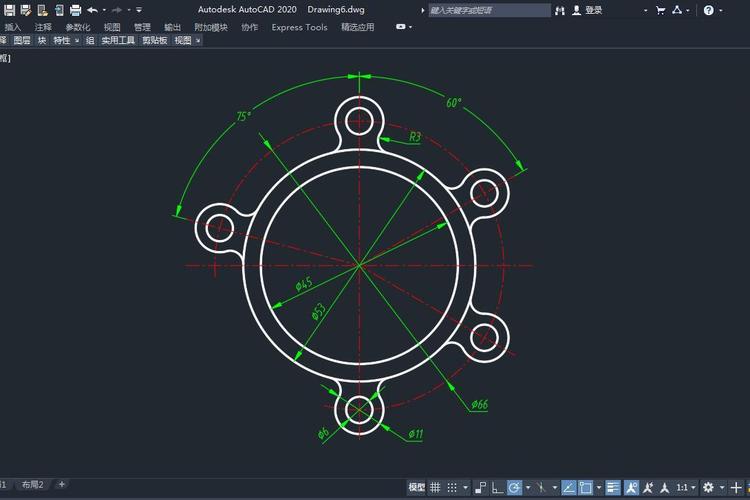Open the 注释 ribbon tab
The height and width of the screenshot is (500, 750).
point(43,27)
